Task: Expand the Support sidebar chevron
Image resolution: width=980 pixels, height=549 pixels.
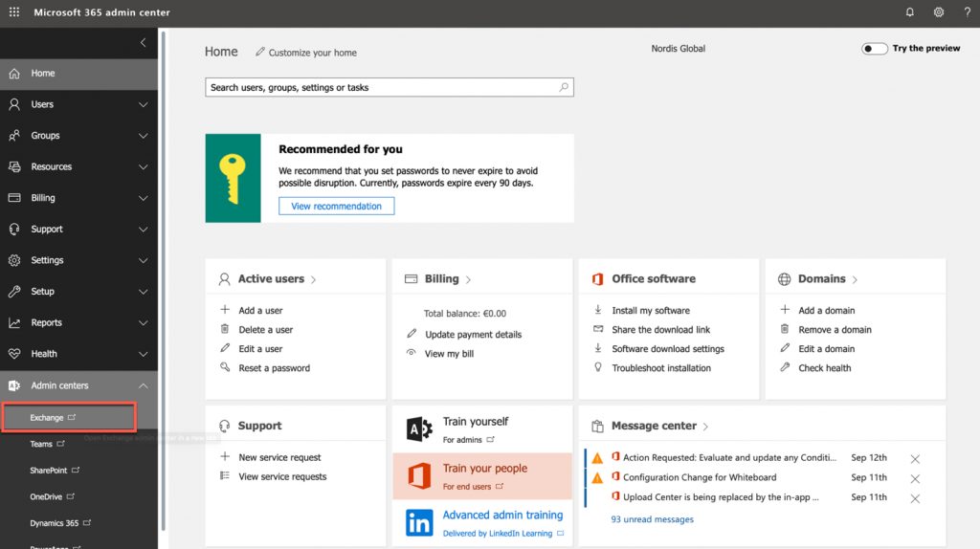Action: (x=144, y=230)
